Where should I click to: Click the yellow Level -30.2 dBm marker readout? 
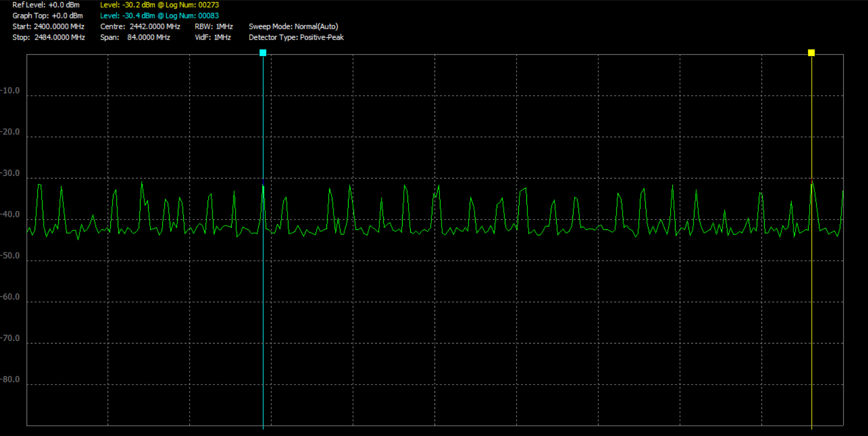tap(159, 5)
